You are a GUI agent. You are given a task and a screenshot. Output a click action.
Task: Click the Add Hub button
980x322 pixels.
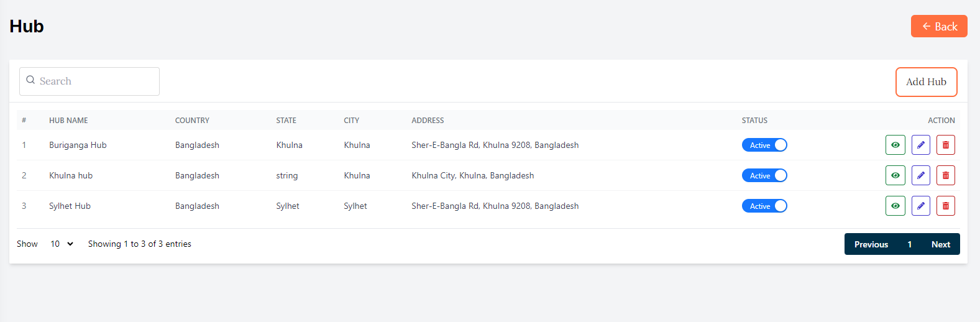click(926, 82)
